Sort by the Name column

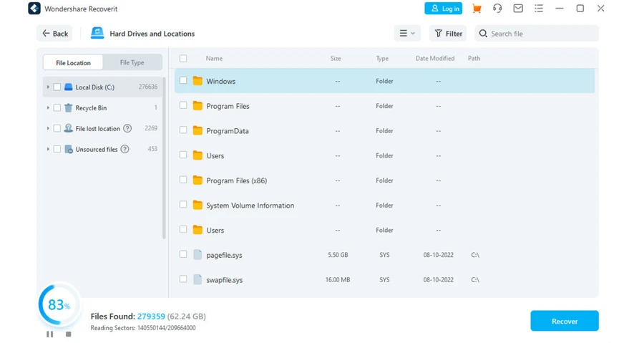tap(214, 58)
